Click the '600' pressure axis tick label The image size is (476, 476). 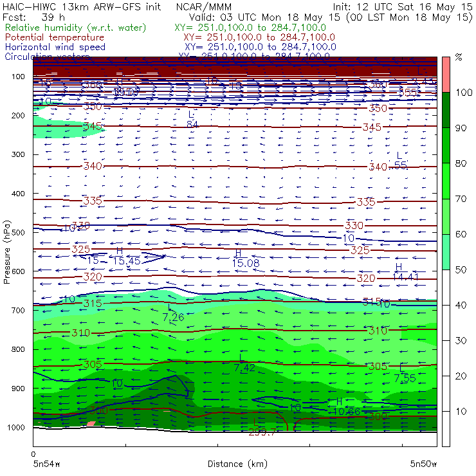pyautogui.click(x=18, y=271)
